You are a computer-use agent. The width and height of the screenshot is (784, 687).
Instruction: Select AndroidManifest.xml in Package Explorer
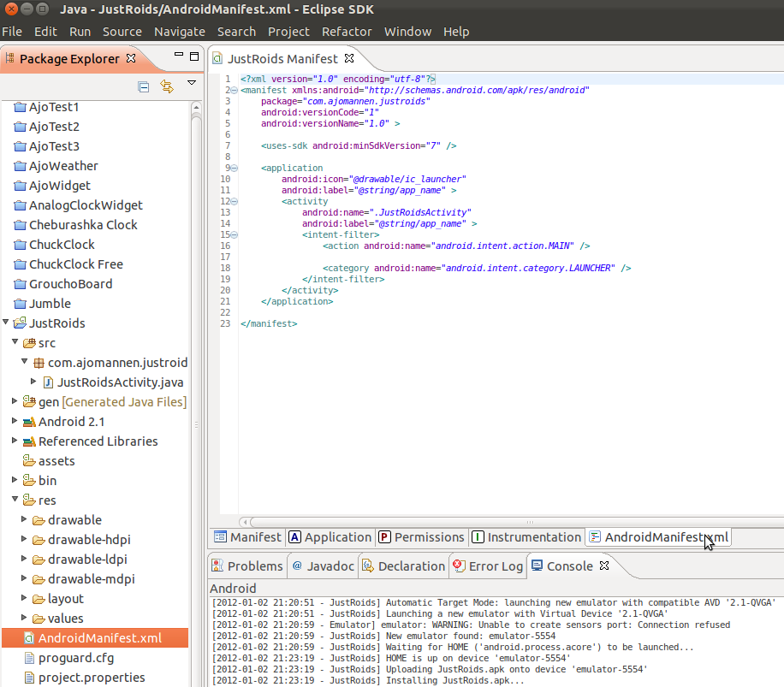point(95,638)
